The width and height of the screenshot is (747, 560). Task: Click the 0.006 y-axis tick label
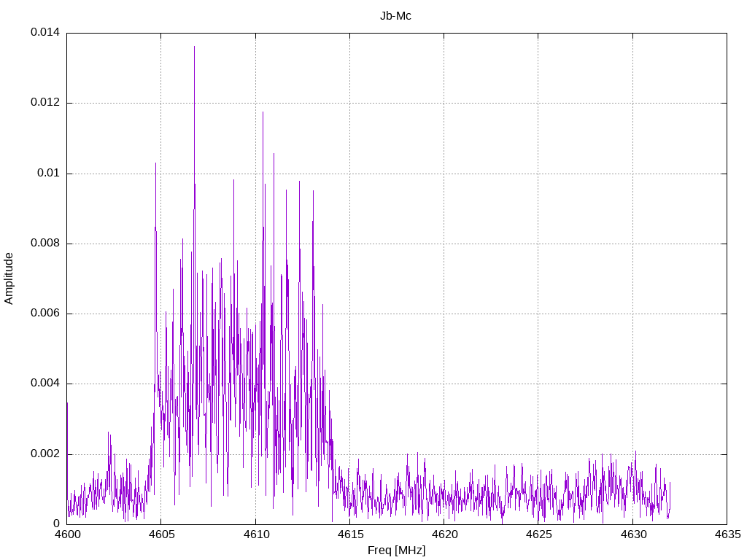tap(44, 314)
